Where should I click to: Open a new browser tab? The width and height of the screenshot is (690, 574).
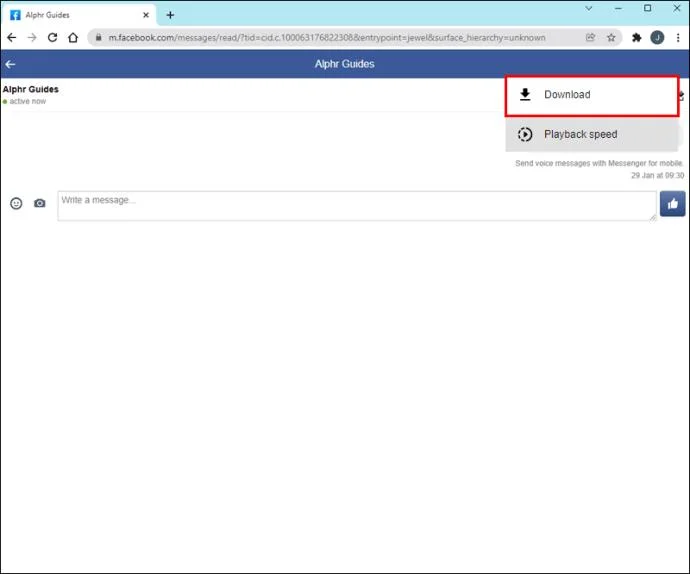click(x=170, y=15)
